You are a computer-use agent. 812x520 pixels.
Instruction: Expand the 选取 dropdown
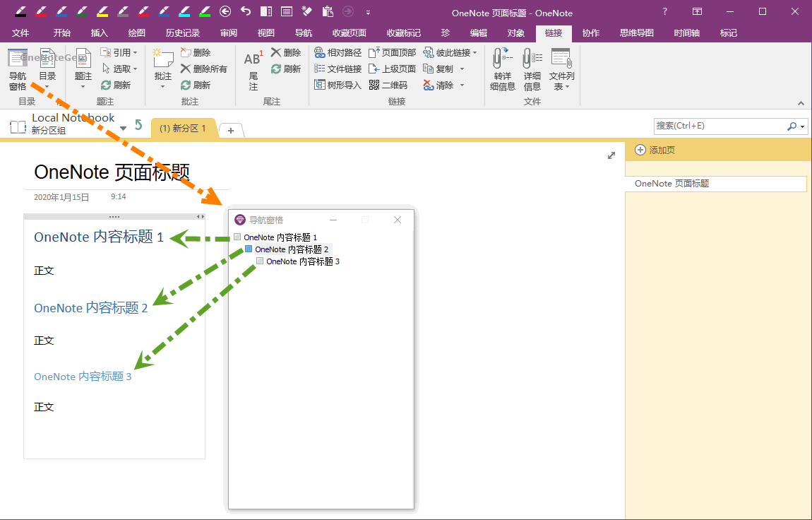coord(135,69)
